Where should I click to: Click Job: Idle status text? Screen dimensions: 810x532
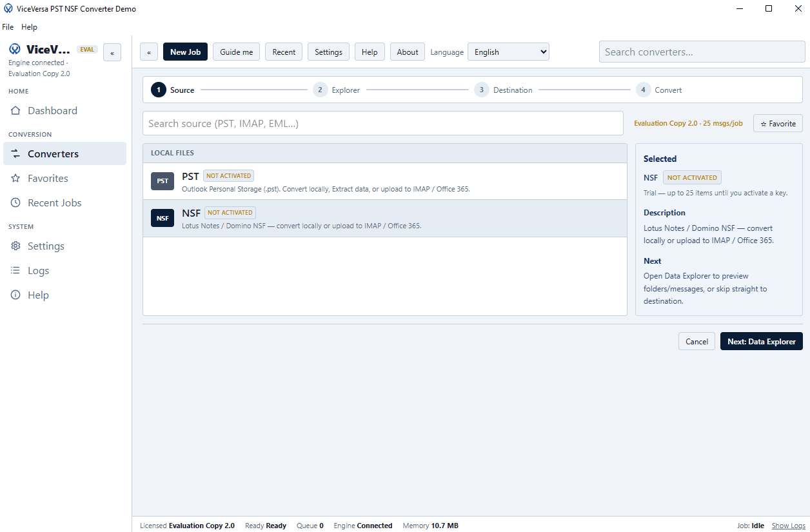coord(751,526)
